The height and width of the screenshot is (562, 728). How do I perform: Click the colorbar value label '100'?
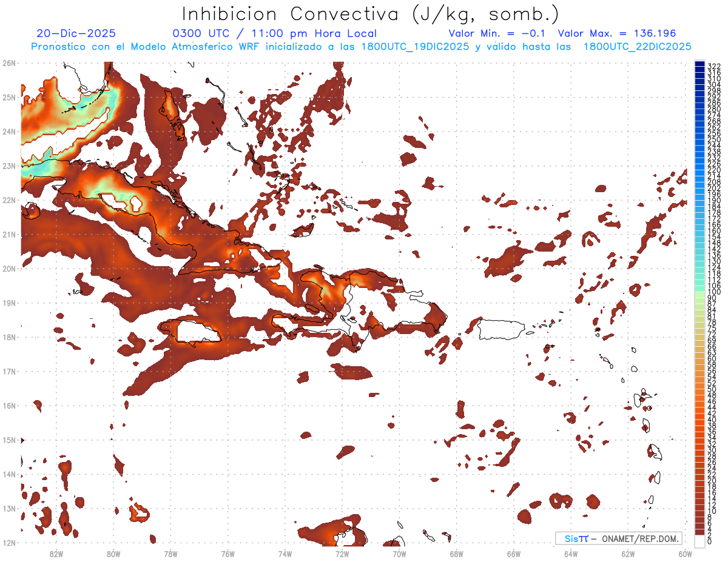tap(714, 292)
